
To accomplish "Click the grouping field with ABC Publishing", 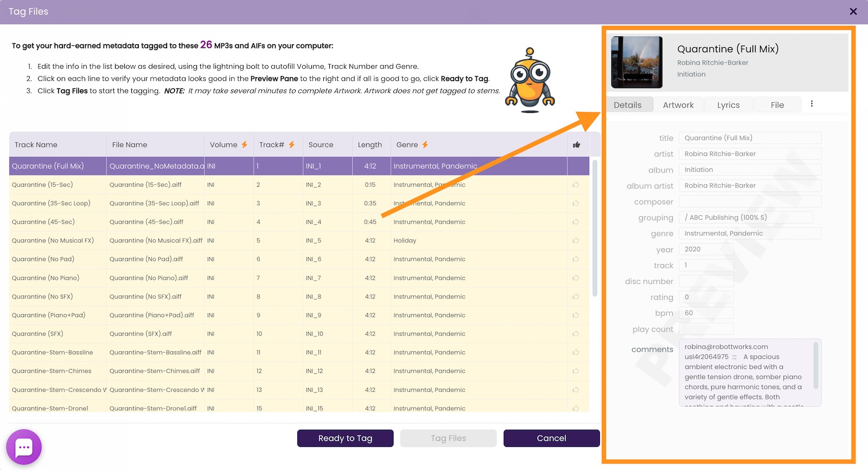I will click(x=746, y=218).
